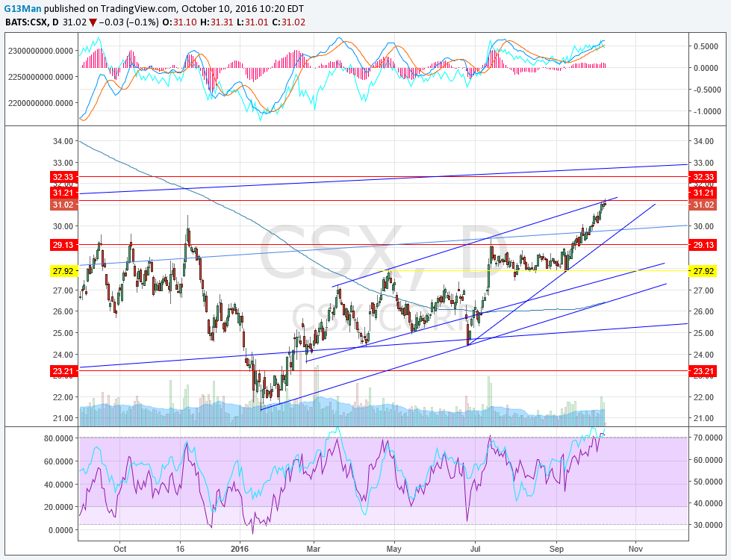The image size is (731, 560).
Task: Click the yellow 27.92 label on the left scale
Action: 63,271
